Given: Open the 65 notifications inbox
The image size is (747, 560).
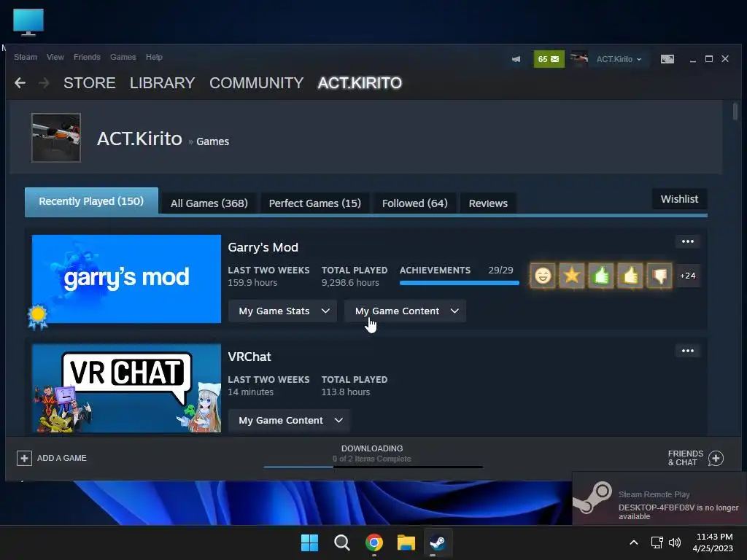Looking at the screenshot, I should point(549,59).
